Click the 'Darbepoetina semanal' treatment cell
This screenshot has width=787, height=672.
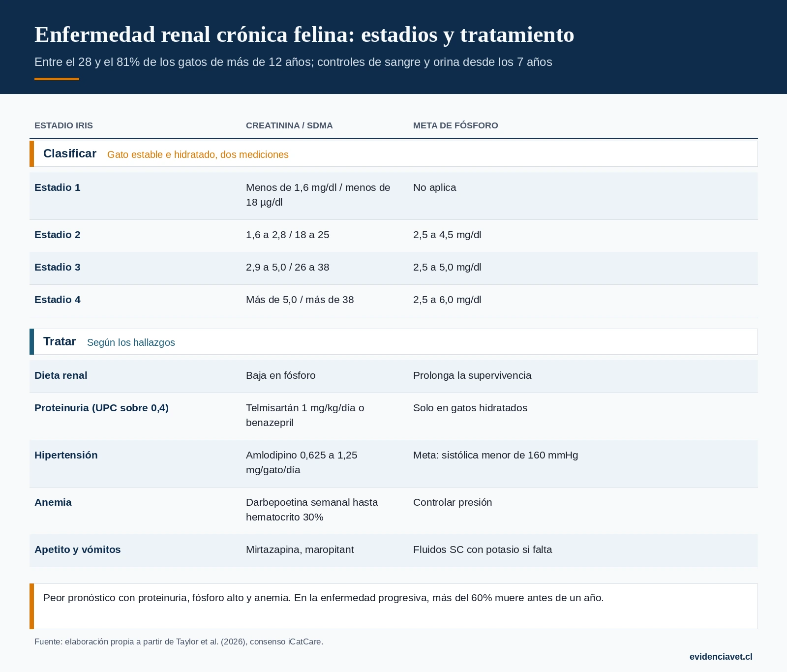[312, 510]
